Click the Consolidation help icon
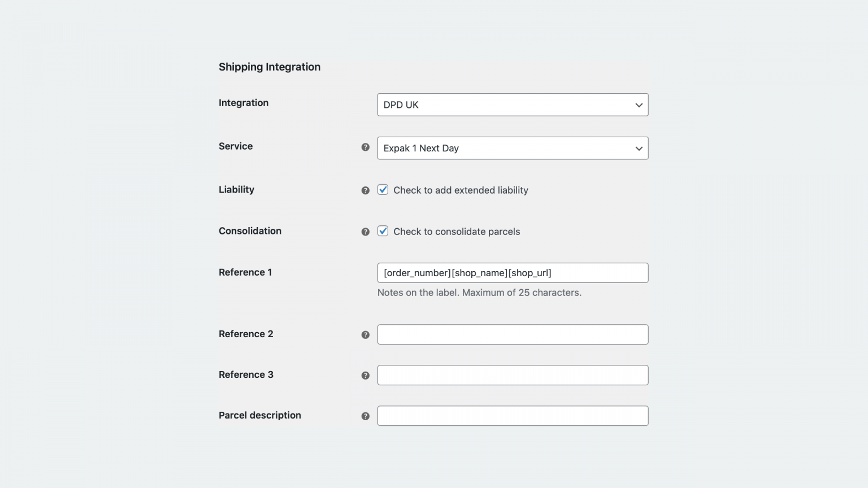The image size is (868, 488). pos(365,231)
